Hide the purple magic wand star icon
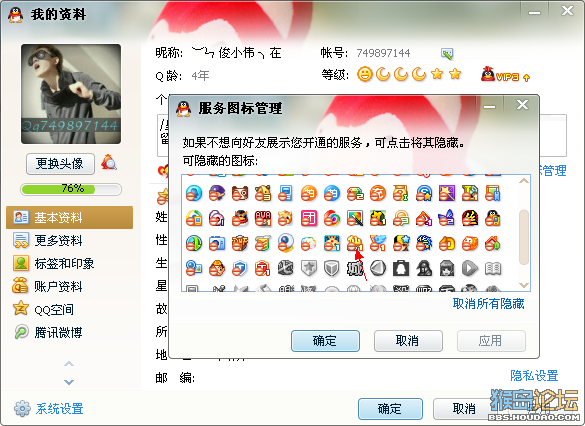This screenshot has height=426, width=585. [x=447, y=193]
